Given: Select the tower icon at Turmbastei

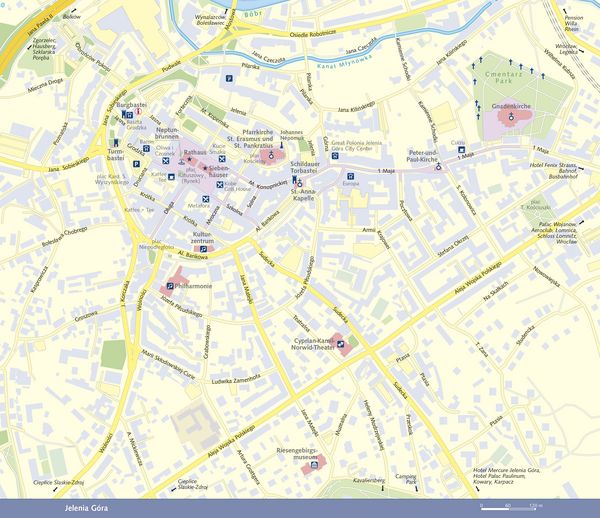Looking at the screenshot, I should 116,143.
